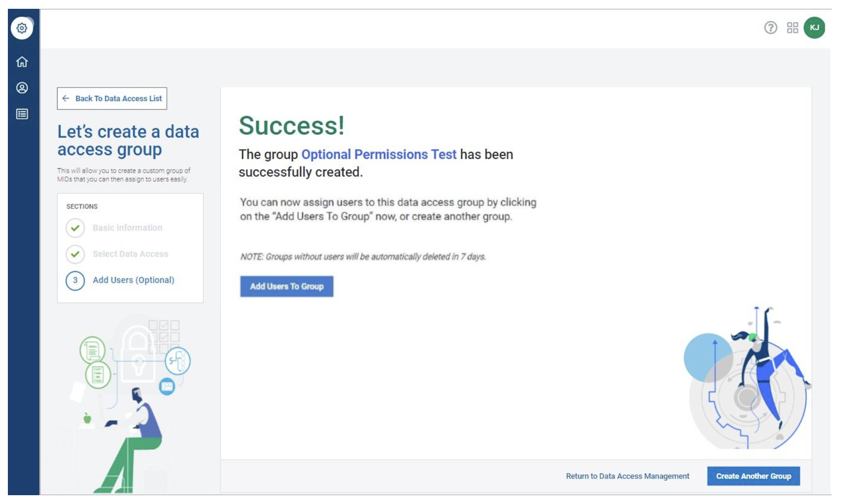Screen dimensions: 842x504
Task: Click the help question mark icon
Action: pyautogui.click(x=770, y=28)
